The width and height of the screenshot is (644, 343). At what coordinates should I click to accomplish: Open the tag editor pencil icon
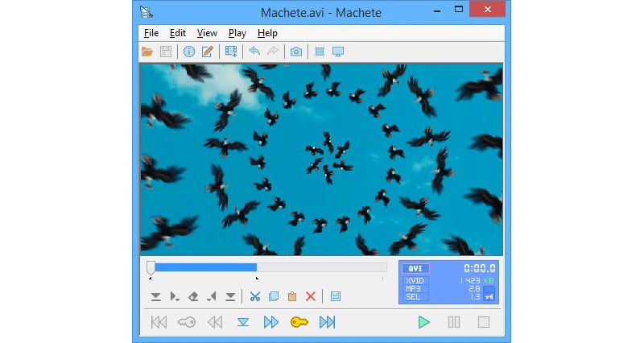click(x=207, y=52)
